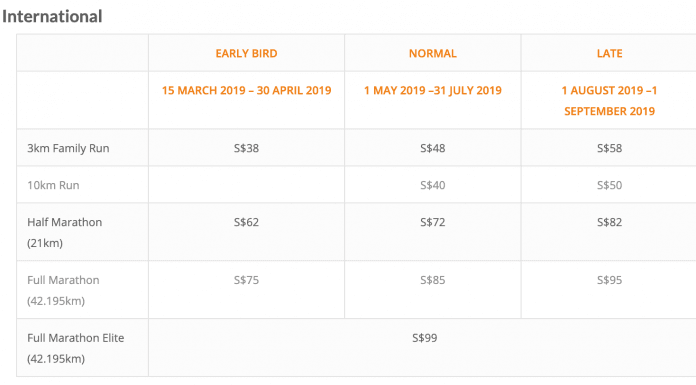The height and width of the screenshot is (385, 696).
Task: Click the S$85 normal Full Marathon price
Action: tap(433, 280)
